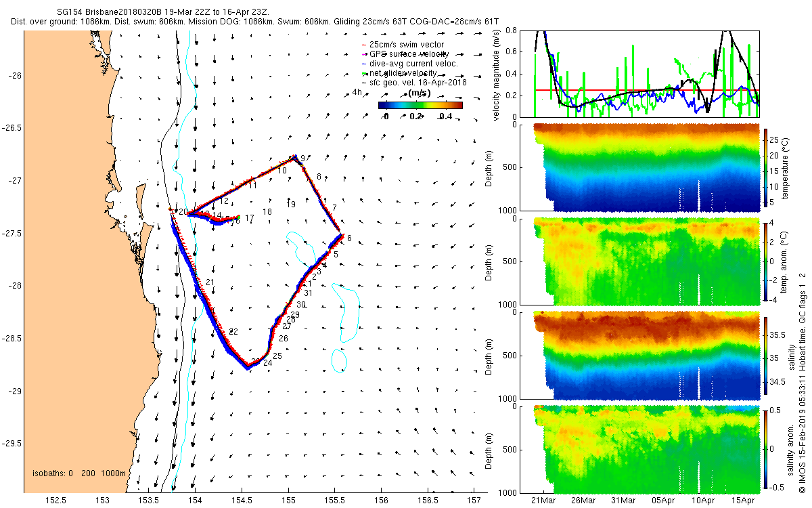Click the "0.4" tick under the velocity colorbar
Image resolution: width=812 pixels, height=508 pixels.
click(445, 117)
